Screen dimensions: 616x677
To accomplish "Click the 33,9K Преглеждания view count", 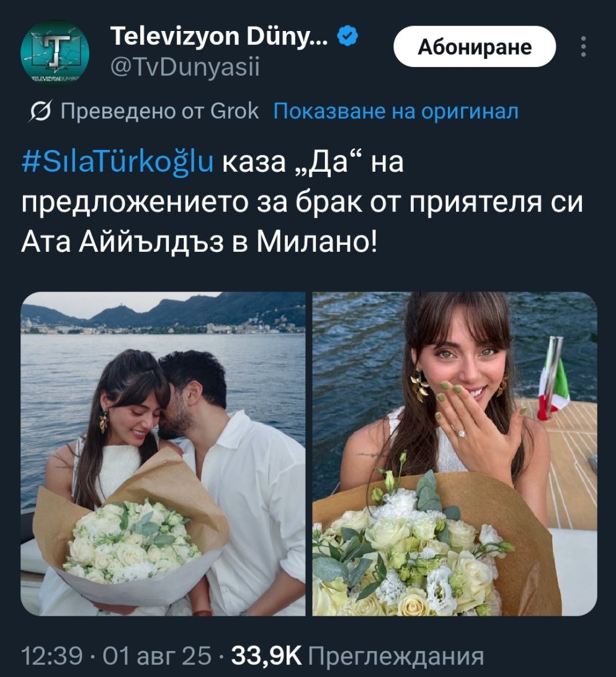I will [x=358, y=656].
